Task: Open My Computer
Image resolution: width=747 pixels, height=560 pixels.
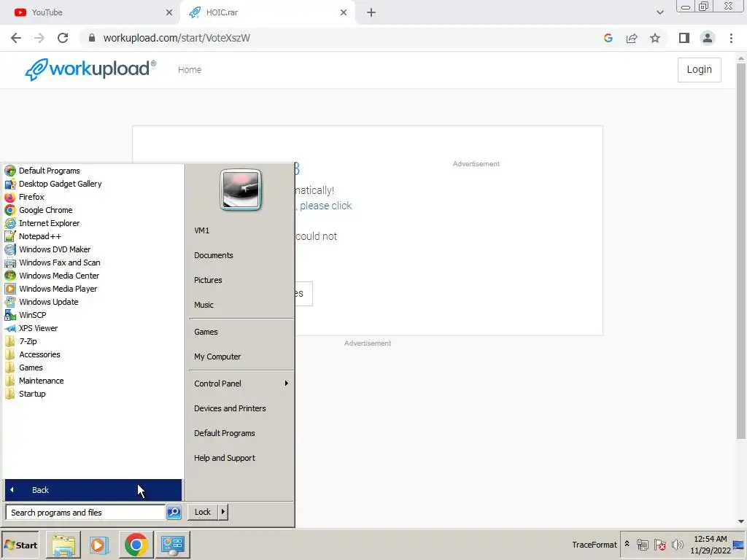Action: point(217,357)
